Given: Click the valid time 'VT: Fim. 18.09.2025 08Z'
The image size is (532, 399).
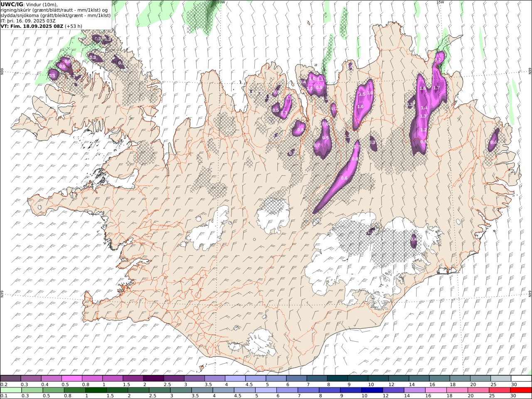Looking at the screenshot, I should pyautogui.click(x=32, y=26).
